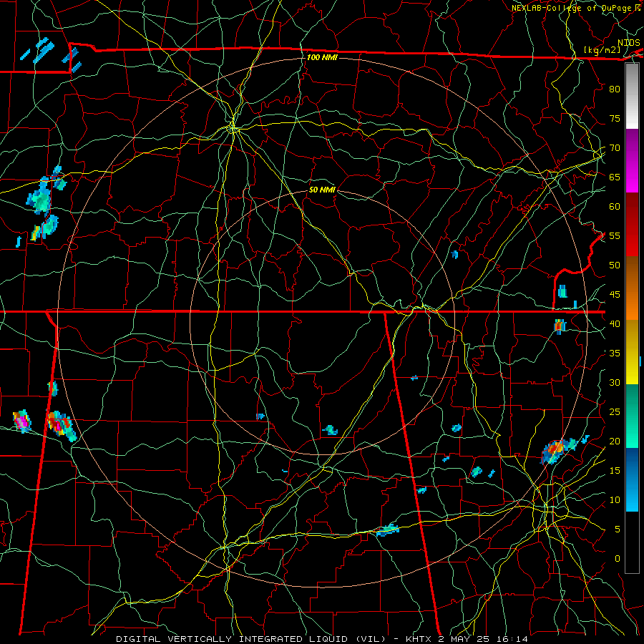Viewport: 644px width, 644px height.
Task: Click the "60" value on the scale
Action: click(615, 207)
